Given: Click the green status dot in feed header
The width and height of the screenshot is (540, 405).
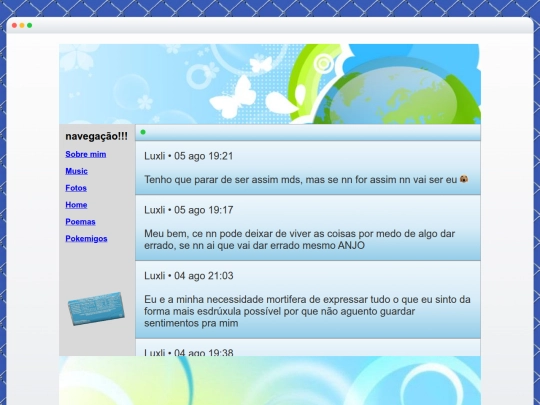Looking at the screenshot, I should coord(143,132).
